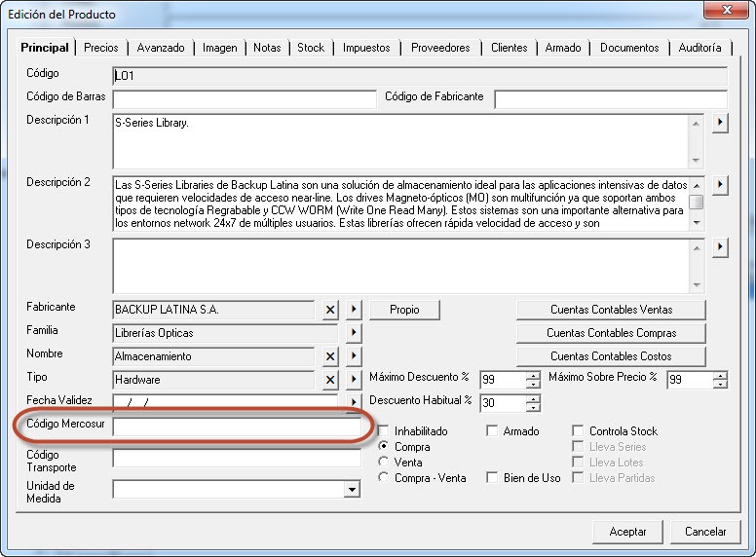Open the Clientes tab
This screenshot has width=756, height=557.
[509, 48]
